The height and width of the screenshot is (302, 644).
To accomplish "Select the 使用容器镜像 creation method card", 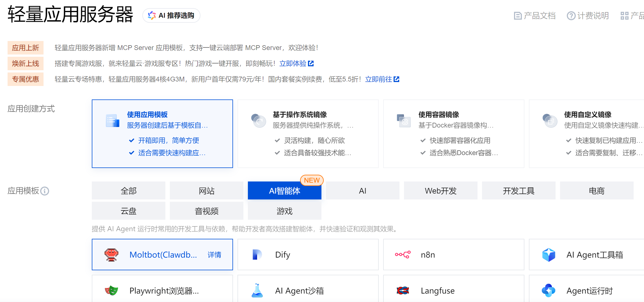I will 454,134.
